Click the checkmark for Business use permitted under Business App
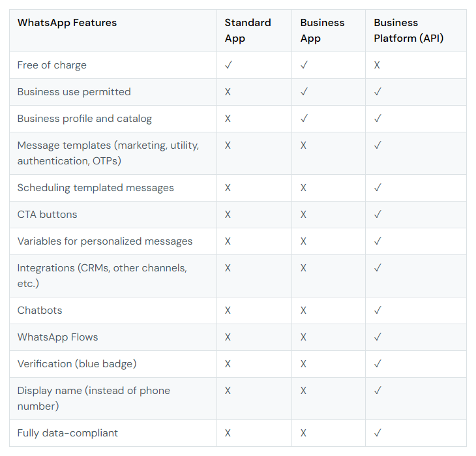The image size is (476, 456). 304,92
